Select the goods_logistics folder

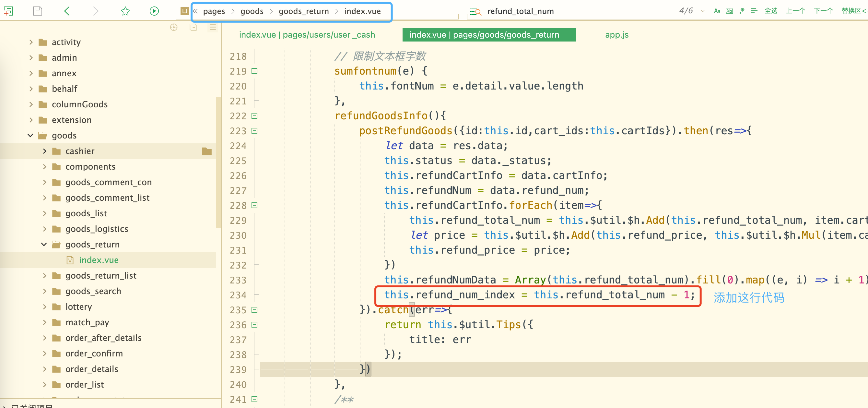pos(97,229)
